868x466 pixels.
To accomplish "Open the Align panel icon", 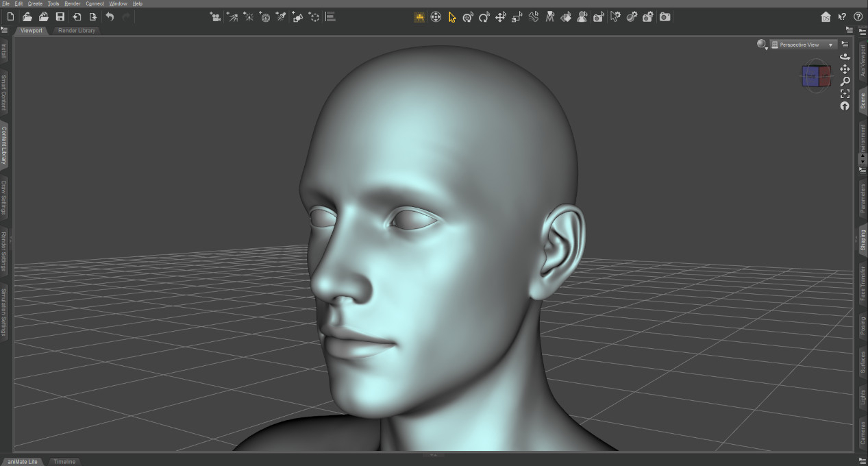I will point(330,17).
